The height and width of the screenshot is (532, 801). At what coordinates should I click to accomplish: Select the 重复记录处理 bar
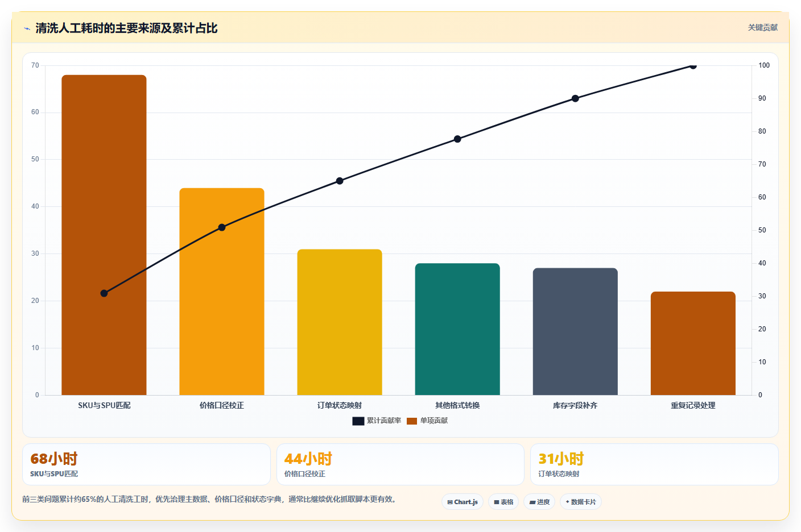693,343
